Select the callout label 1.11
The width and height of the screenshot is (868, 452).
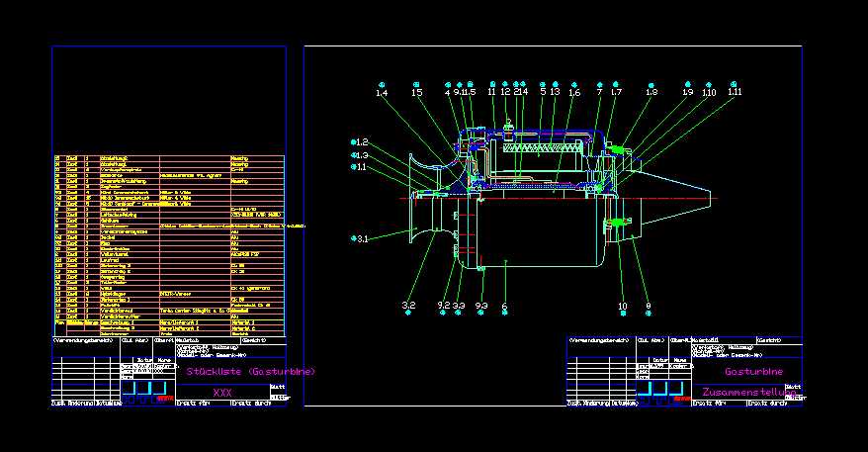coord(735,92)
